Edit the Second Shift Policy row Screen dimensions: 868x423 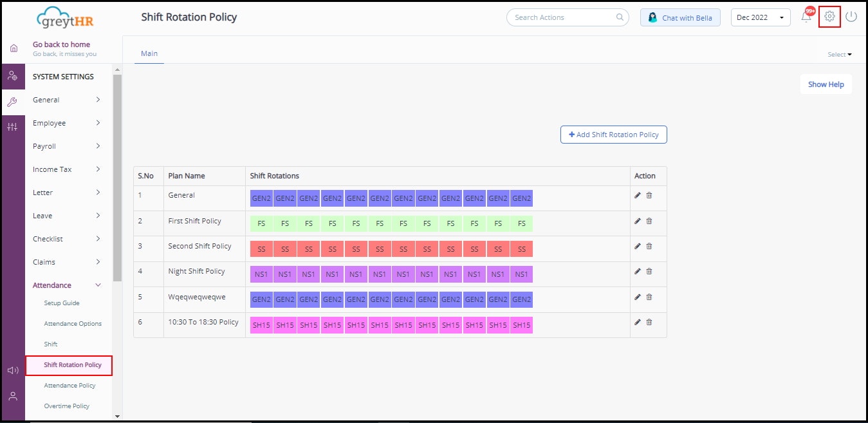point(638,246)
